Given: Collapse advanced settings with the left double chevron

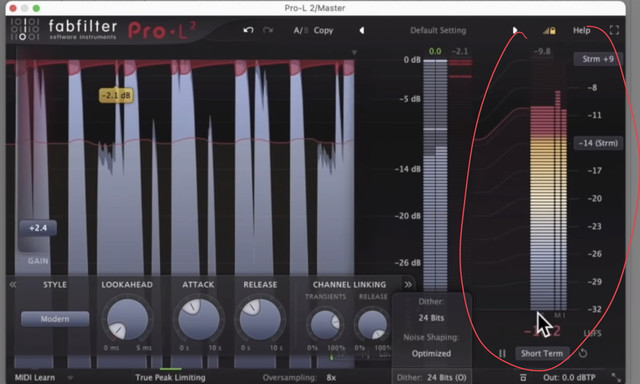Looking at the screenshot, I should [x=13, y=284].
